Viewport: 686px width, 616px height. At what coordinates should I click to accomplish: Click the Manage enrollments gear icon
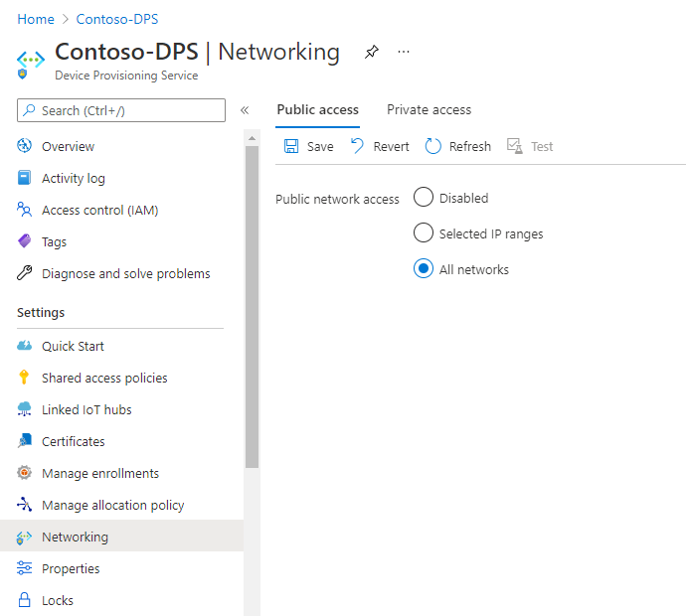[x=25, y=473]
